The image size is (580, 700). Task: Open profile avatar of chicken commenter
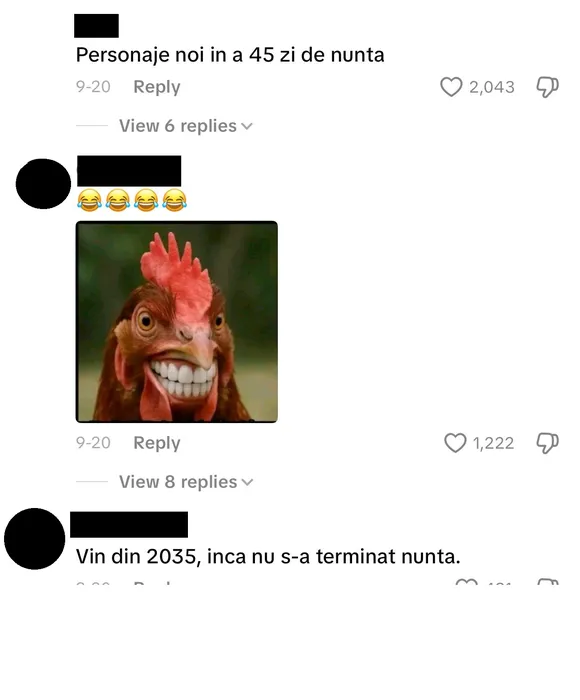tap(43, 183)
